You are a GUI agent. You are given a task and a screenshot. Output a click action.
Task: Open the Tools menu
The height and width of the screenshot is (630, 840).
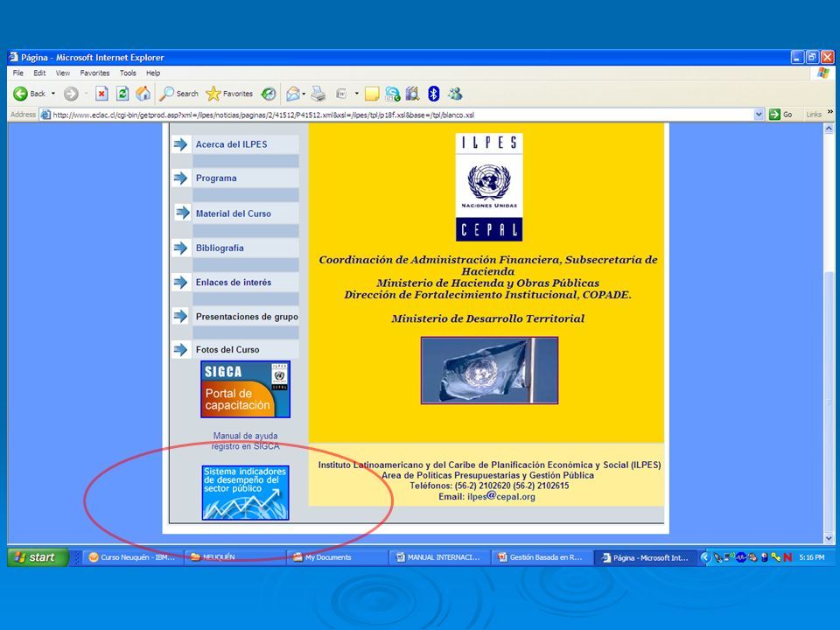click(x=128, y=73)
